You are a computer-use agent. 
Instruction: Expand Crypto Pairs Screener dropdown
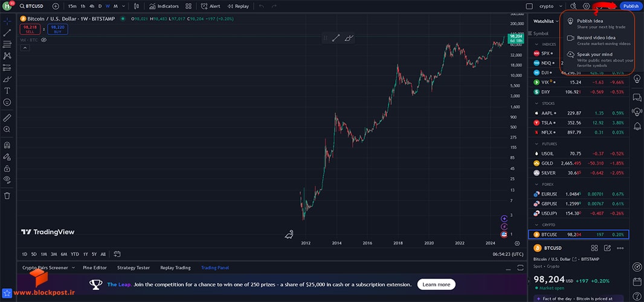[x=73, y=268]
